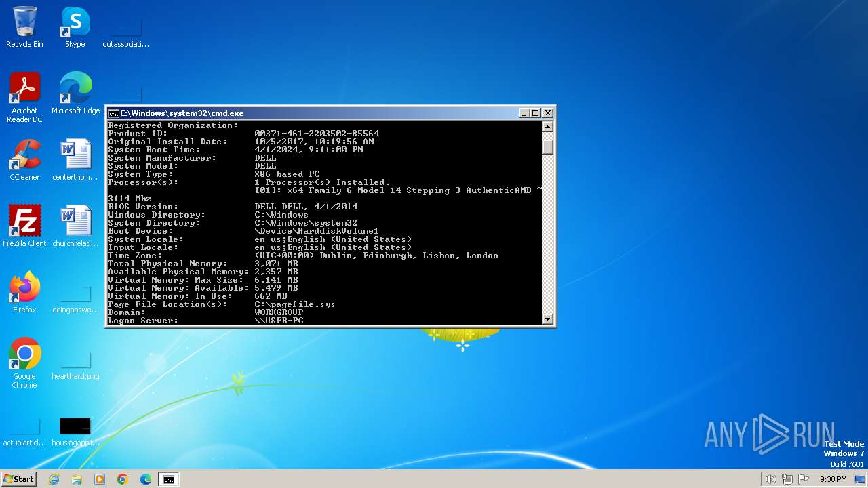Image resolution: width=868 pixels, height=488 pixels.
Task: Open Chrome from the taskbar
Action: tap(123, 479)
